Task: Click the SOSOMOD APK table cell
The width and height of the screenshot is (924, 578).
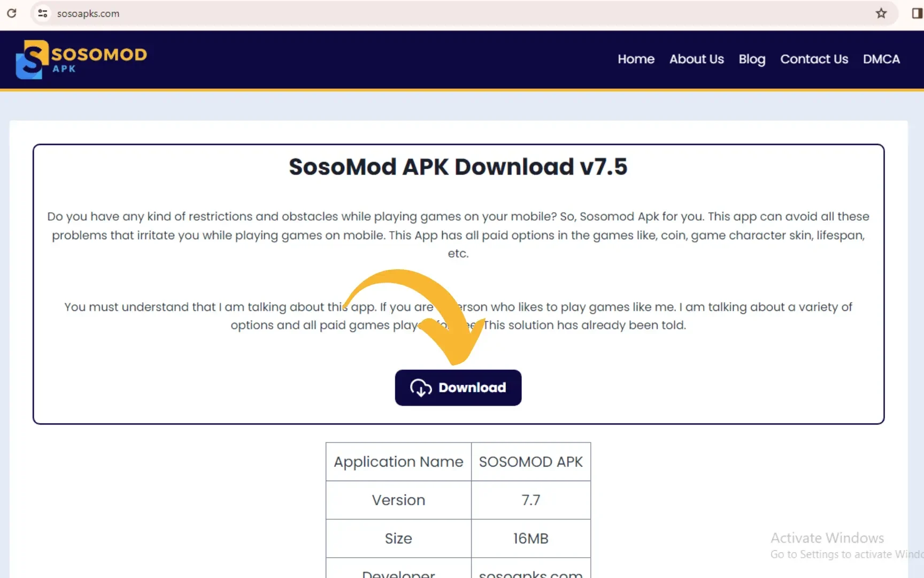Action: [530, 461]
